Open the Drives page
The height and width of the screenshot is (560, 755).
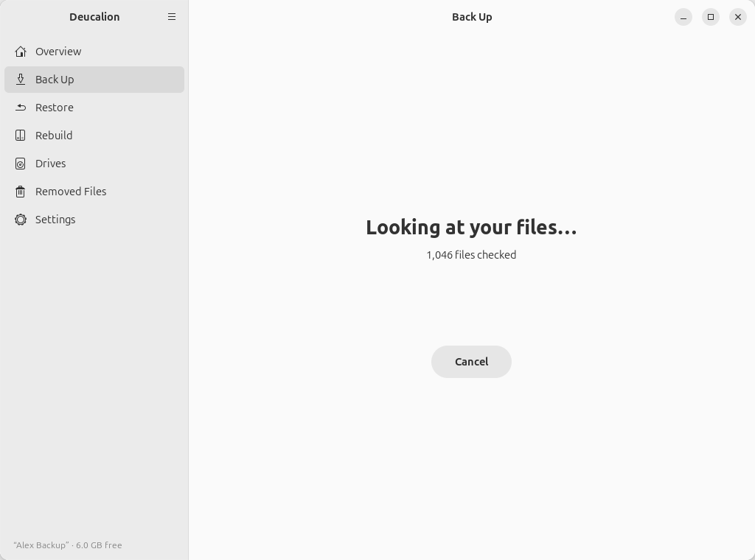[94, 164]
